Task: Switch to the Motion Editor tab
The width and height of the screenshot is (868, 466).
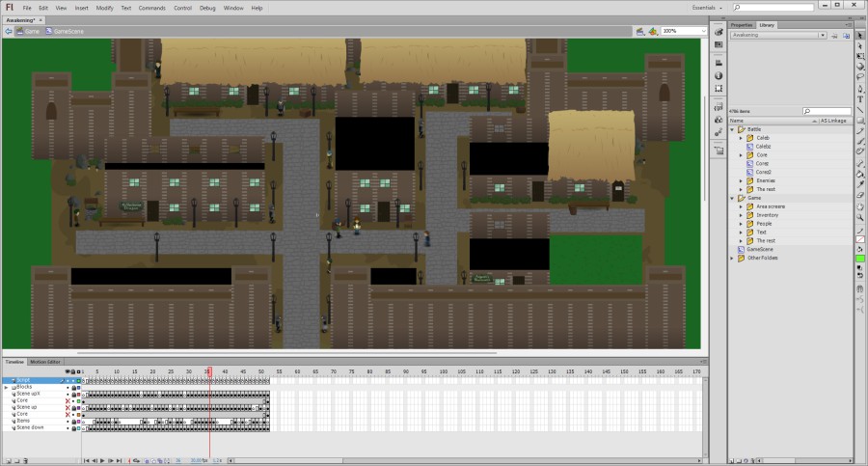Action: coord(44,362)
